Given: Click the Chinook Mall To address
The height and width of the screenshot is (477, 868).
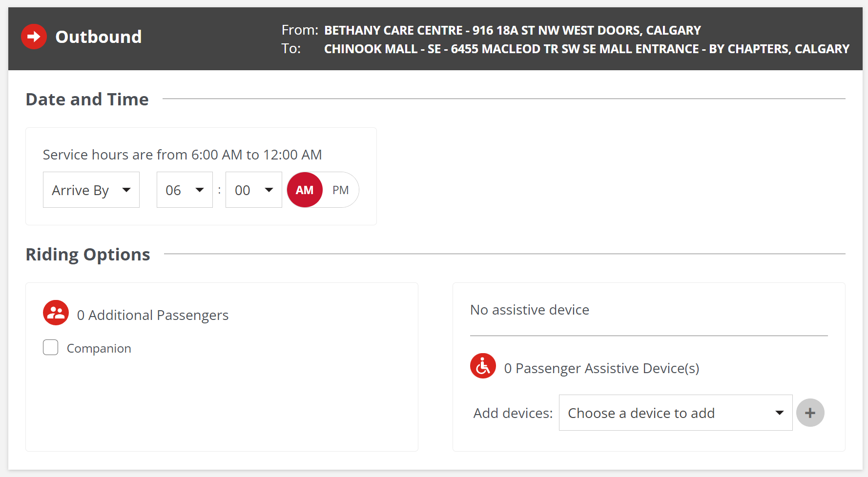Looking at the screenshot, I should [x=586, y=49].
